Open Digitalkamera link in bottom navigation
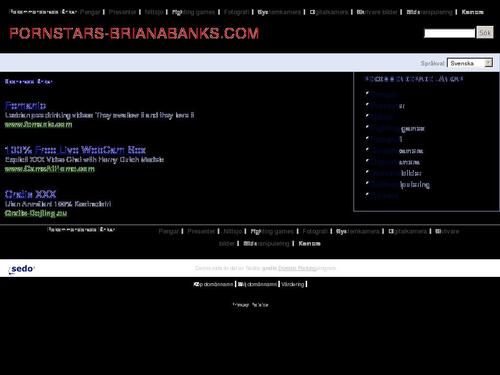500x375 pixels. [407, 231]
